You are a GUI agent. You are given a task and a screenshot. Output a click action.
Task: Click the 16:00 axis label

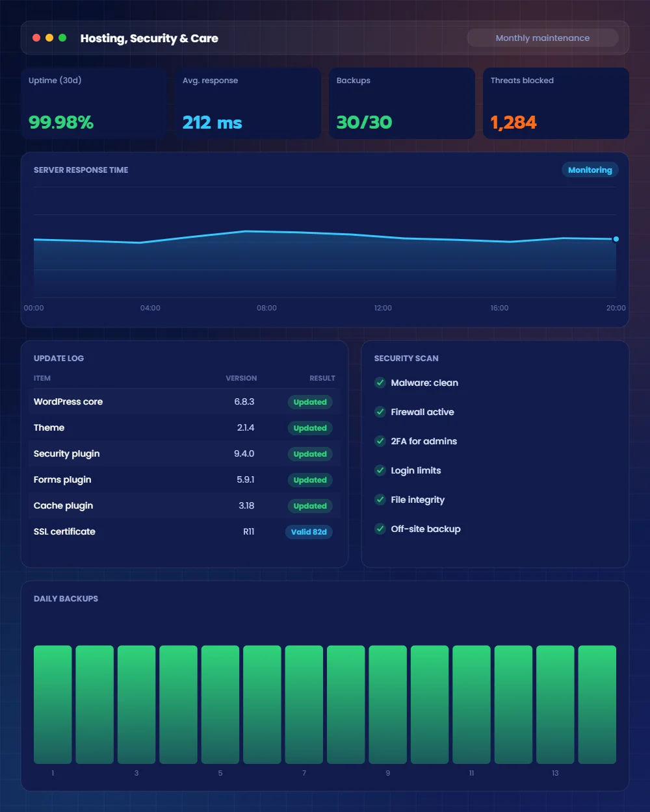coord(499,308)
